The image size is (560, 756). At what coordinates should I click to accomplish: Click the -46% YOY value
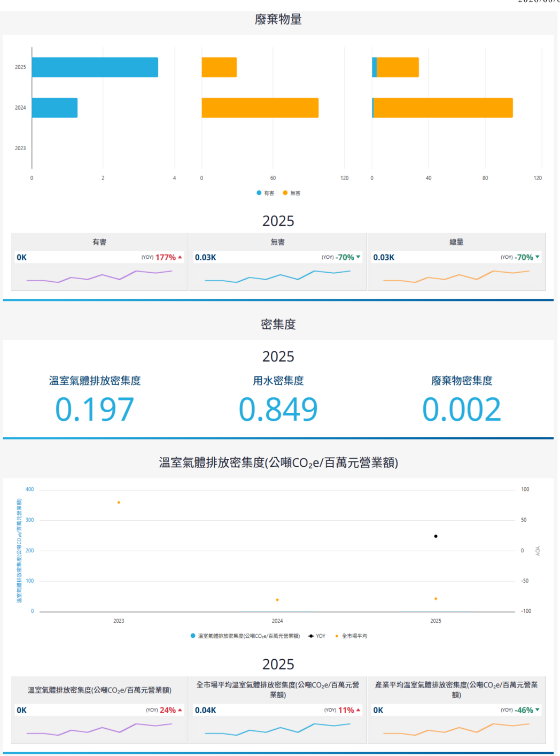(x=524, y=710)
